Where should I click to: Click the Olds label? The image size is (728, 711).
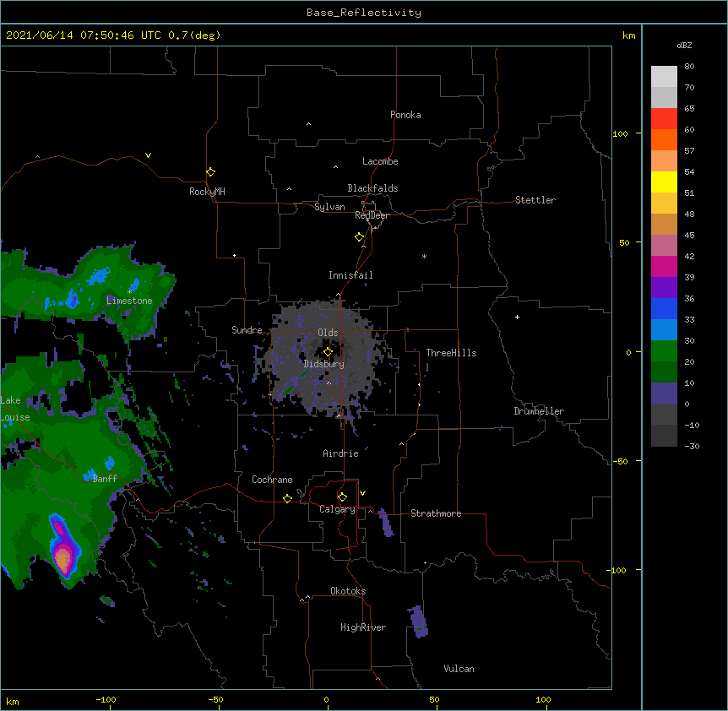(328, 333)
